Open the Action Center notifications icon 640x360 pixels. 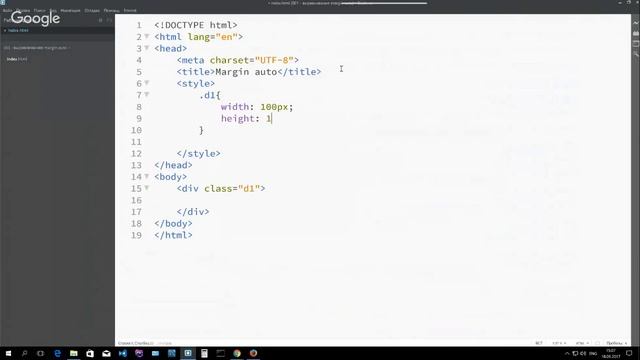[x=629, y=353]
